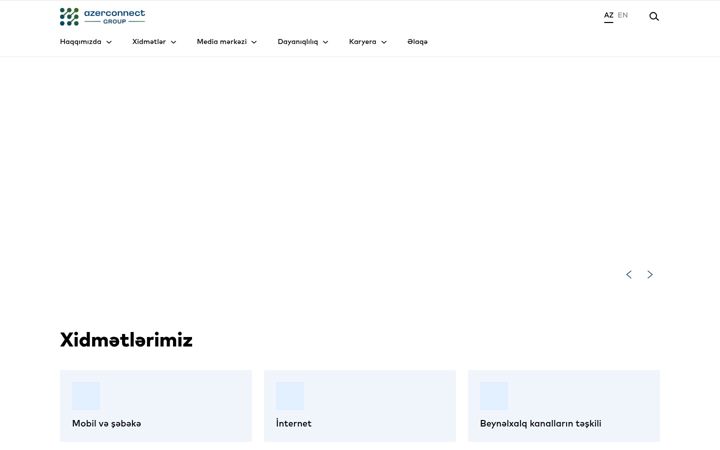The image size is (720, 450).
Task: Expand the chevron next to Xidmətlər
Action: [x=173, y=42]
